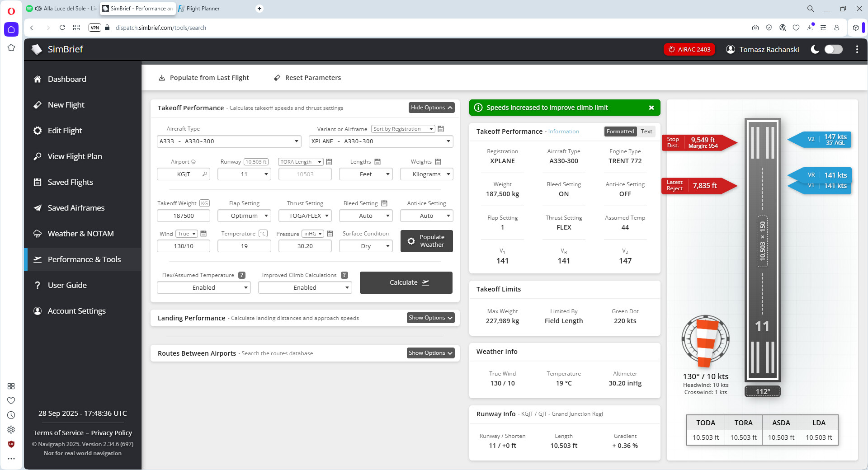Click Populate from Last Flight
The image size is (868, 470).
click(204, 78)
